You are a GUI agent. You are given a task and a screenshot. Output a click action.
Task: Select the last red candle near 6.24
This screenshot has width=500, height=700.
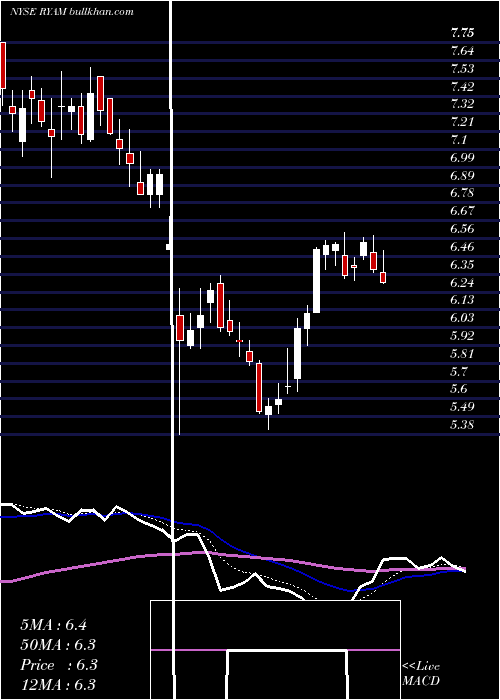(383, 277)
